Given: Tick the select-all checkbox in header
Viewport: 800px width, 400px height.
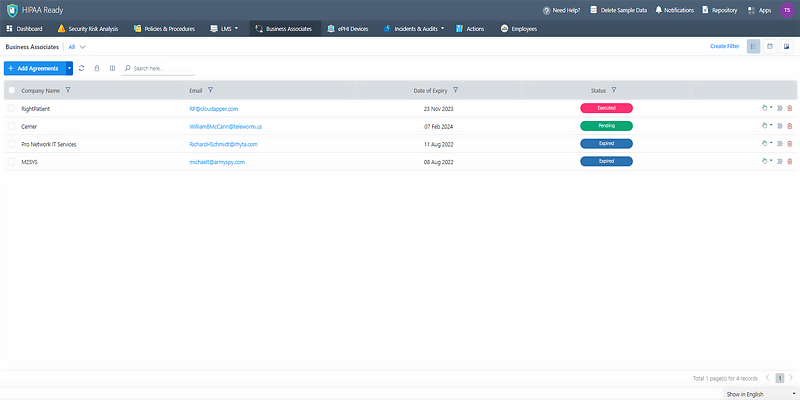Looking at the screenshot, I should pyautogui.click(x=12, y=90).
